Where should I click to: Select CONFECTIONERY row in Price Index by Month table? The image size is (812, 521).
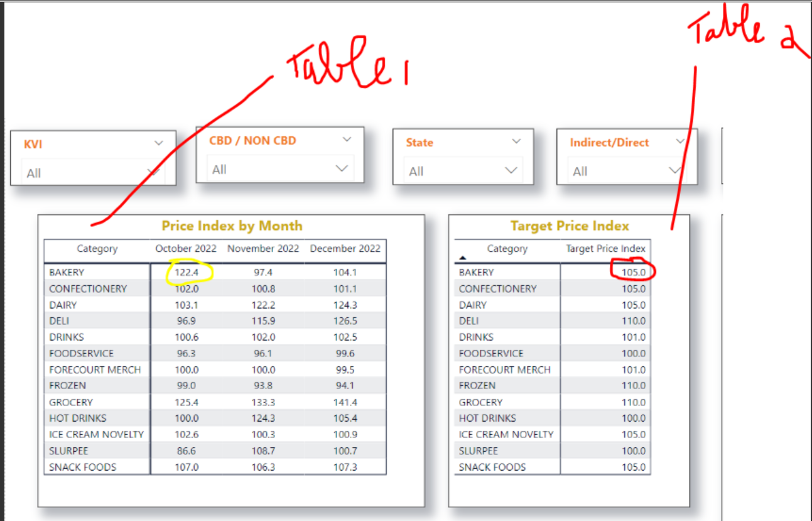[215, 288]
